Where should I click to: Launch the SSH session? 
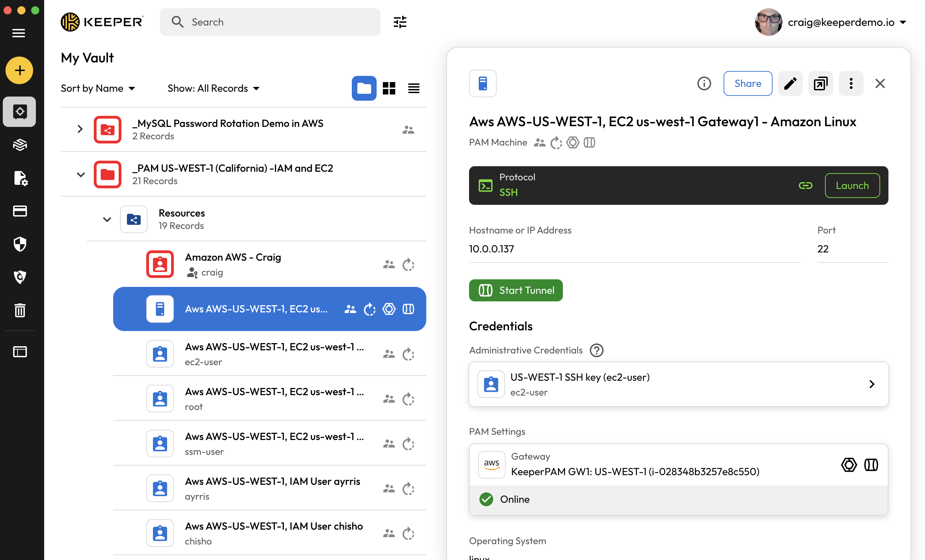point(852,186)
